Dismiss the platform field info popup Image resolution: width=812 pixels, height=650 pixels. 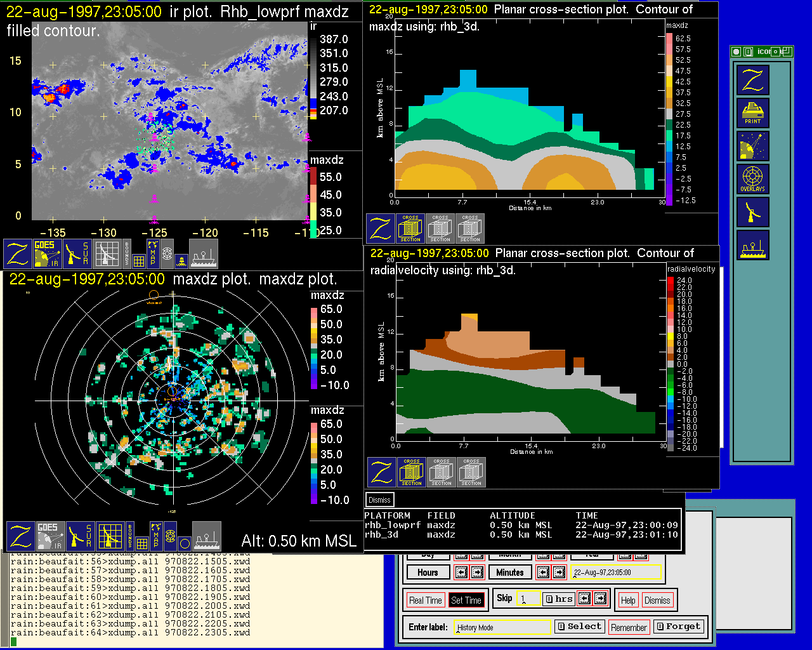pyautogui.click(x=379, y=500)
